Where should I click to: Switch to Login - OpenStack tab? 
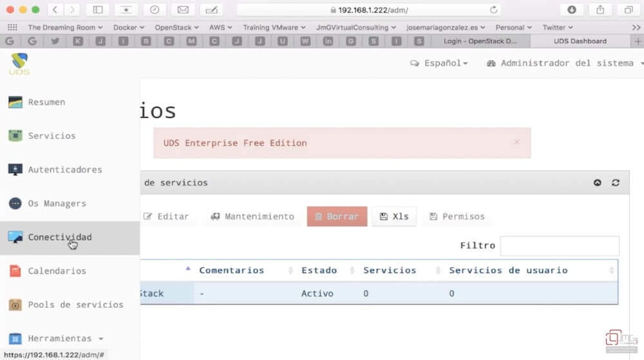pyautogui.click(x=480, y=41)
